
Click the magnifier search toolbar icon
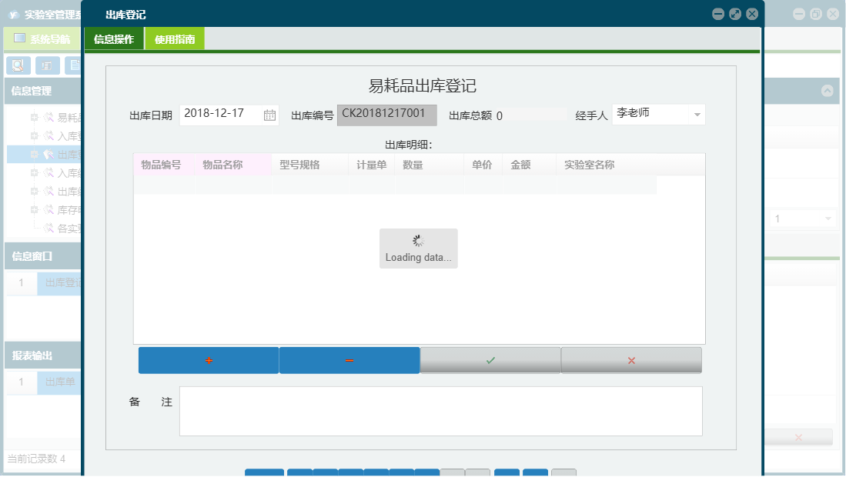(18, 65)
